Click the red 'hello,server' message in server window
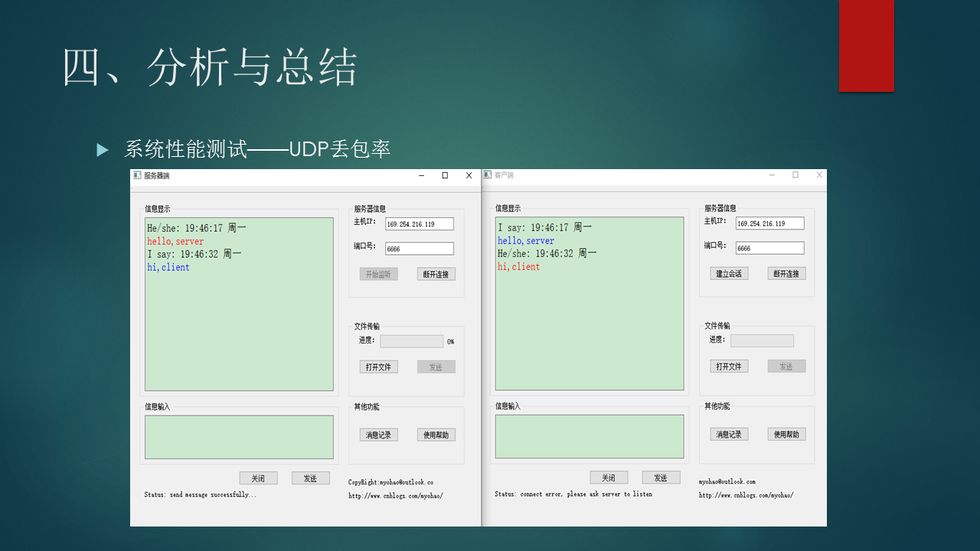Image resolution: width=980 pixels, height=551 pixels. click(x=175, y=241)
